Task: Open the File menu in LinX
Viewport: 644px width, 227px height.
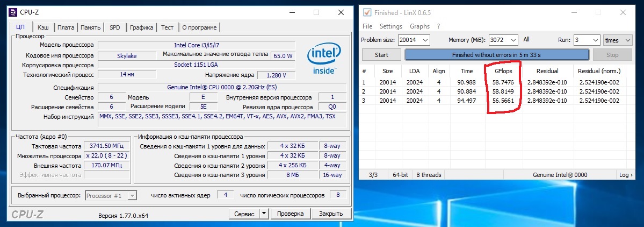Action: tap(367, 26)
